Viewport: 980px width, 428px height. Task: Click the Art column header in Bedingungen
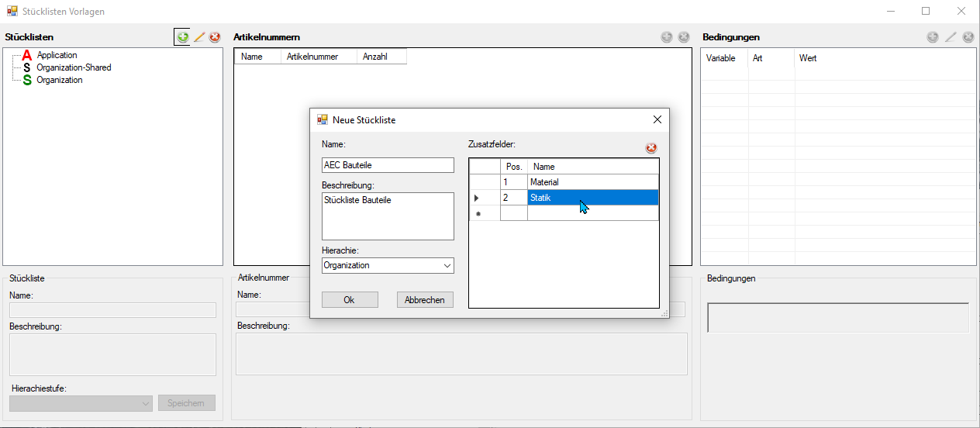(x=771, y=58)
